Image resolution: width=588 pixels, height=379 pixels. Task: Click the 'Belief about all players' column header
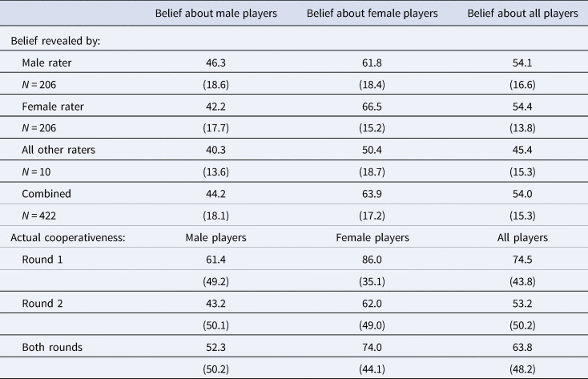point(522,13)
